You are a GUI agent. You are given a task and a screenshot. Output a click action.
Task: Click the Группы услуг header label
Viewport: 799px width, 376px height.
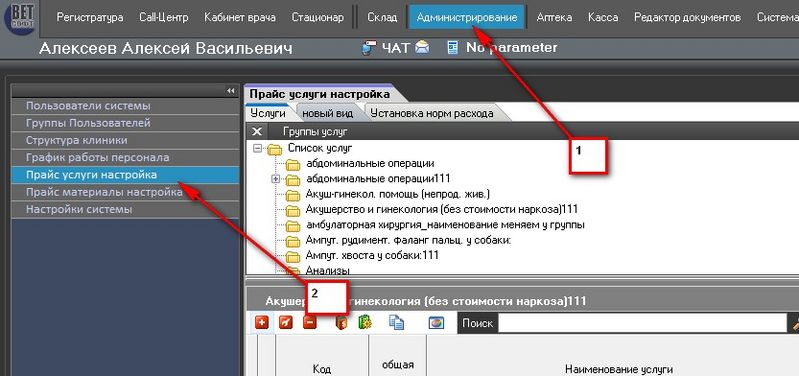[315, 131]
